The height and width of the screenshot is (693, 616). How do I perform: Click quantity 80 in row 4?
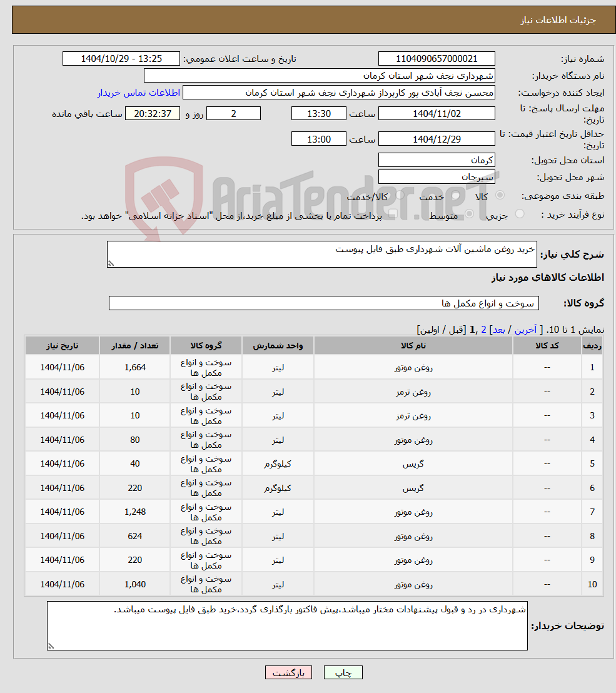pos(135,440)
